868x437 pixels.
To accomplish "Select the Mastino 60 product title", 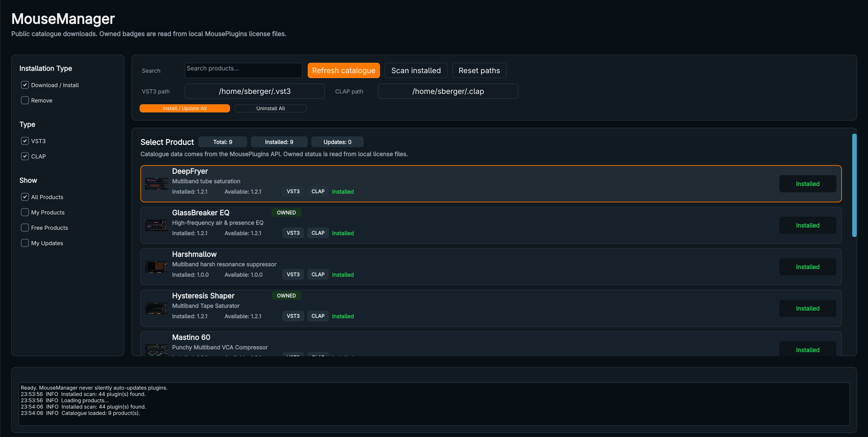I will pyautogui.click(x=191, y=337).
